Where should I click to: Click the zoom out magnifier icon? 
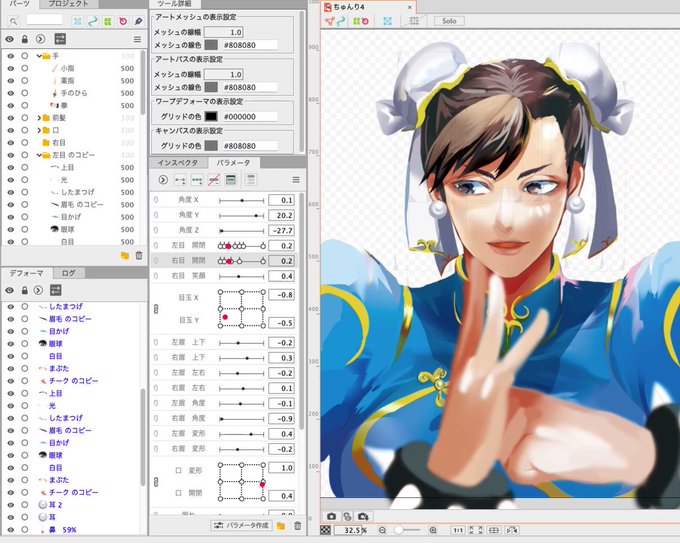coord(382,530)
